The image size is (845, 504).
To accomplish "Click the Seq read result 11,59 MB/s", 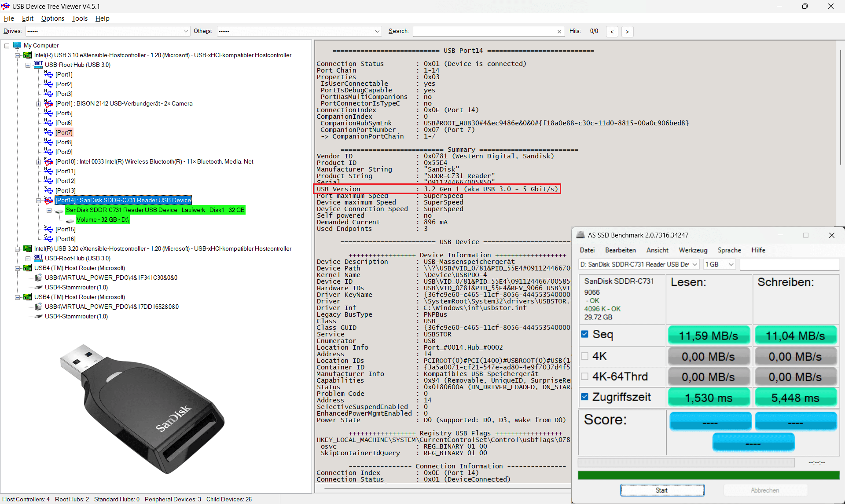I will (x=708, y=336).
